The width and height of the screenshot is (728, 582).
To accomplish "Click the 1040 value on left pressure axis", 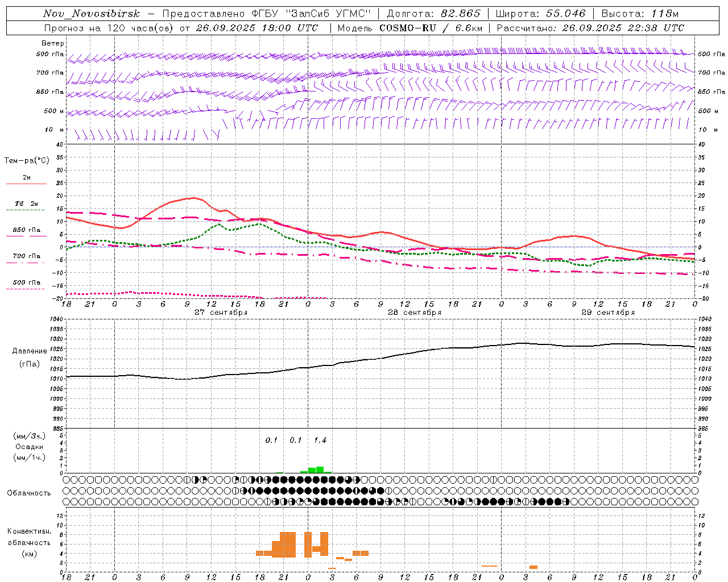I will tap(57, 319).
